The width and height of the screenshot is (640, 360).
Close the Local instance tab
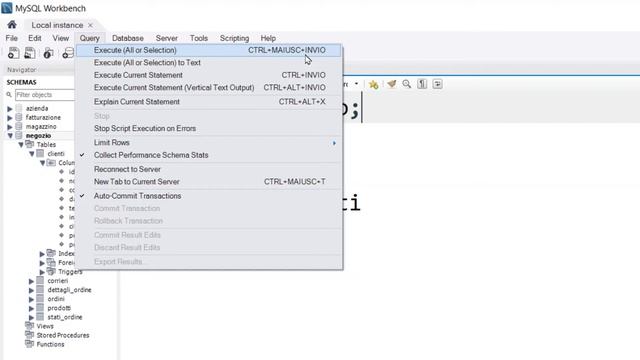pyautogui.click(x=91, y=25)
